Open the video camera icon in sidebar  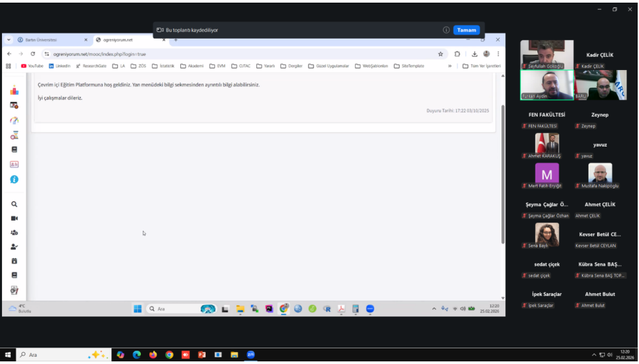point(14,219)
